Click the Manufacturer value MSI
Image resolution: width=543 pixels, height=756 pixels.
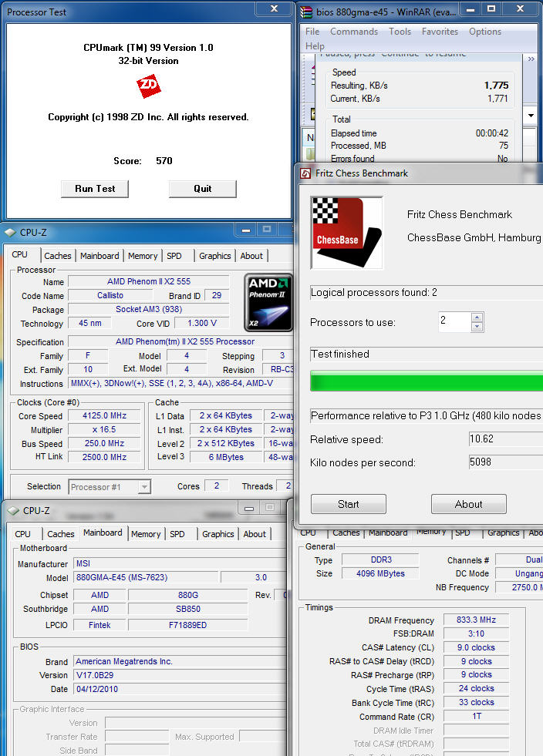180,563
